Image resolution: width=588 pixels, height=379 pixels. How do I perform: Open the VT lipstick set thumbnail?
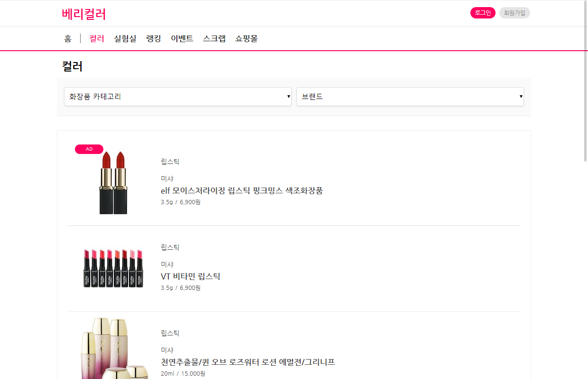click(x=113, y=268)
